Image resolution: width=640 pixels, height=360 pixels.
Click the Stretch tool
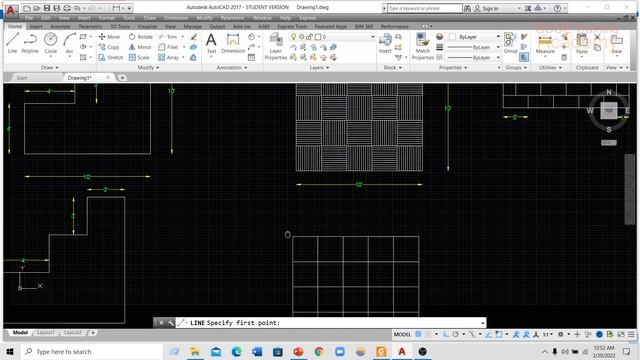coord(111,58)
